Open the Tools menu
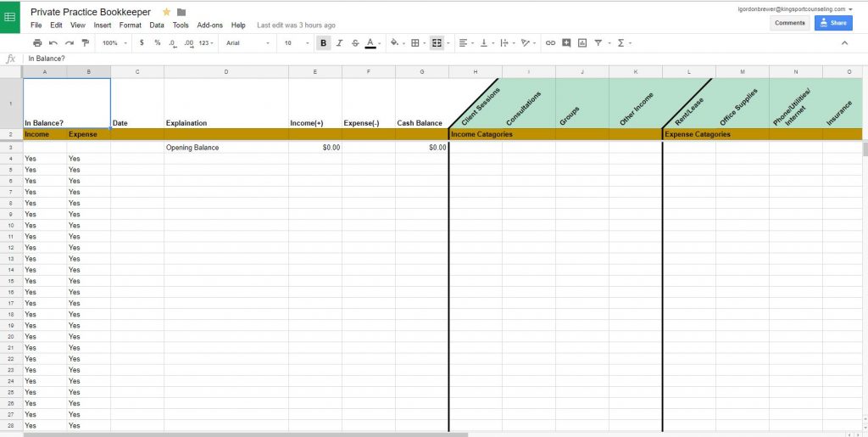 pos(181,25)
